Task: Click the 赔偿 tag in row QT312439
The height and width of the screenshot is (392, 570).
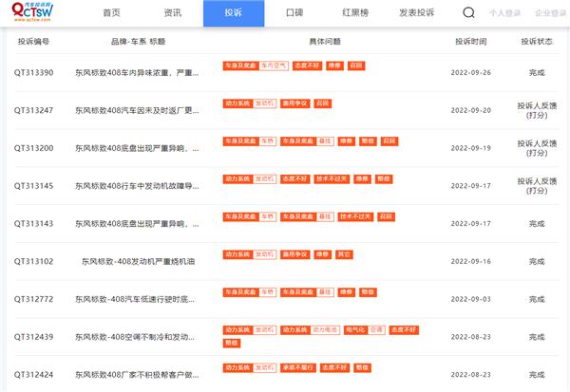Action: 232,343
